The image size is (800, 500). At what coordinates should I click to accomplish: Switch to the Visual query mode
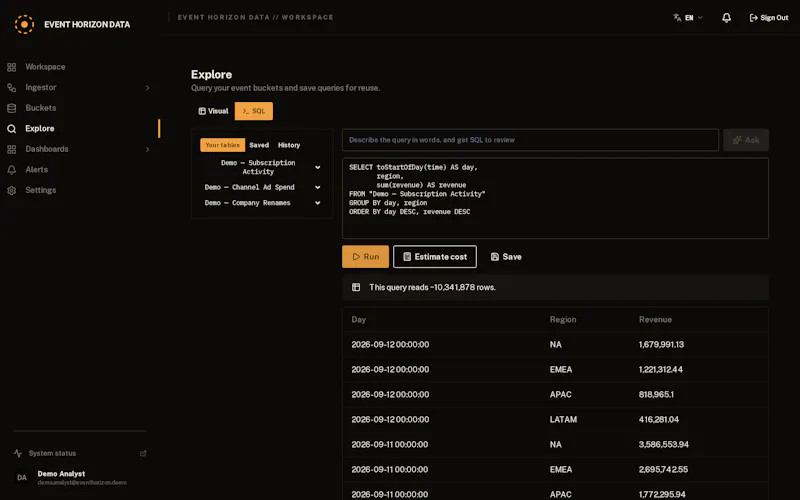click(x=213, y=111)
